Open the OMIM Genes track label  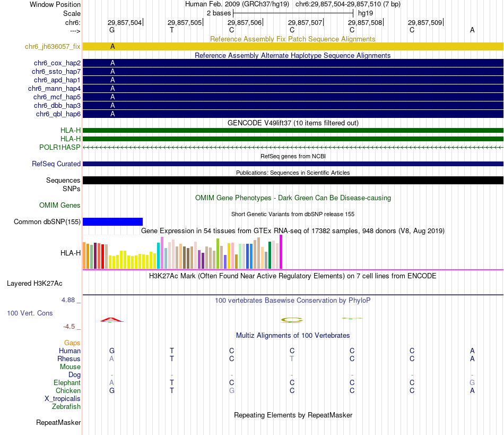(x=60, y=205)
